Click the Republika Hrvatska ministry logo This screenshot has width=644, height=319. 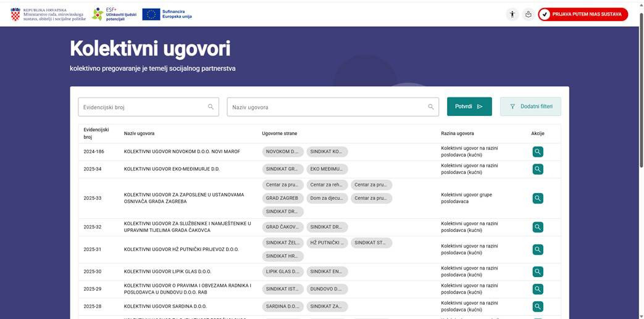(48, 14)
